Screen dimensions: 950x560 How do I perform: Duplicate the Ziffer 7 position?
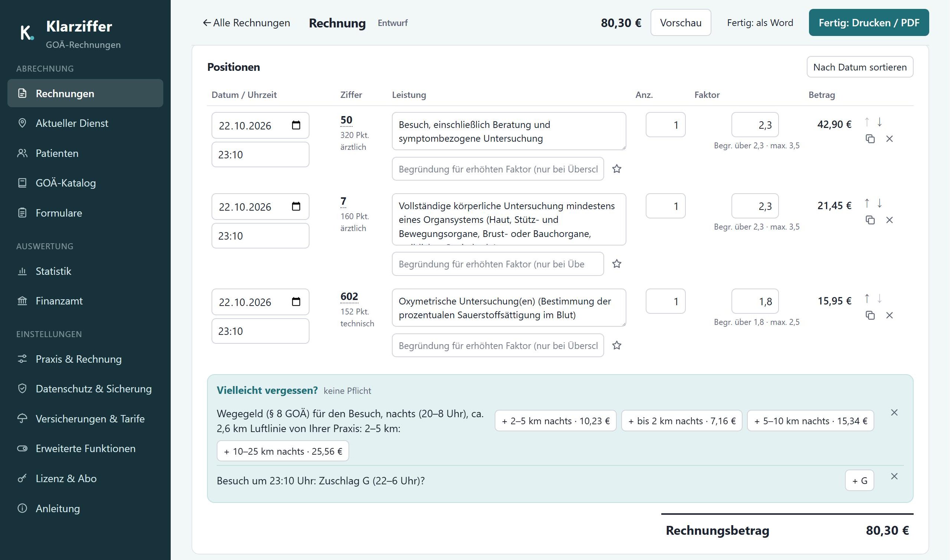click(x=870, y=220)
